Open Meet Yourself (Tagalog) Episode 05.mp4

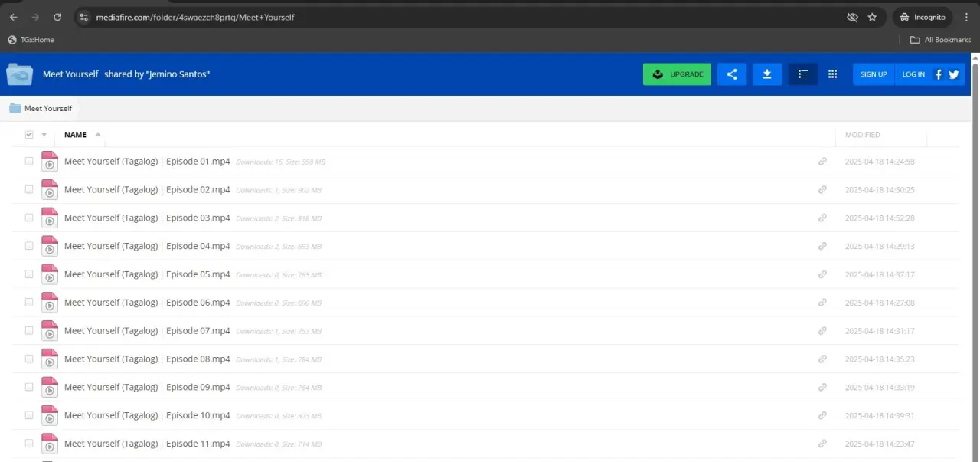[x=147, y=274]
